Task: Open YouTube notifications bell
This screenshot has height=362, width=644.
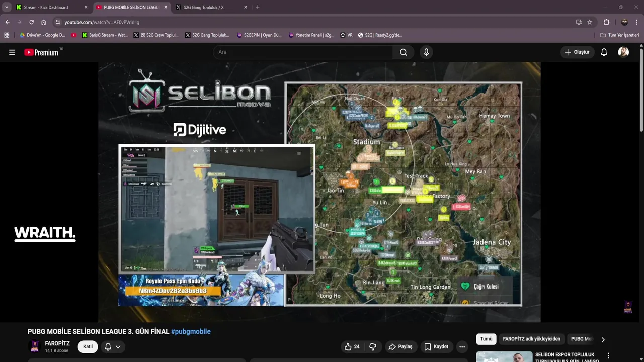Action: pos(604,52)
